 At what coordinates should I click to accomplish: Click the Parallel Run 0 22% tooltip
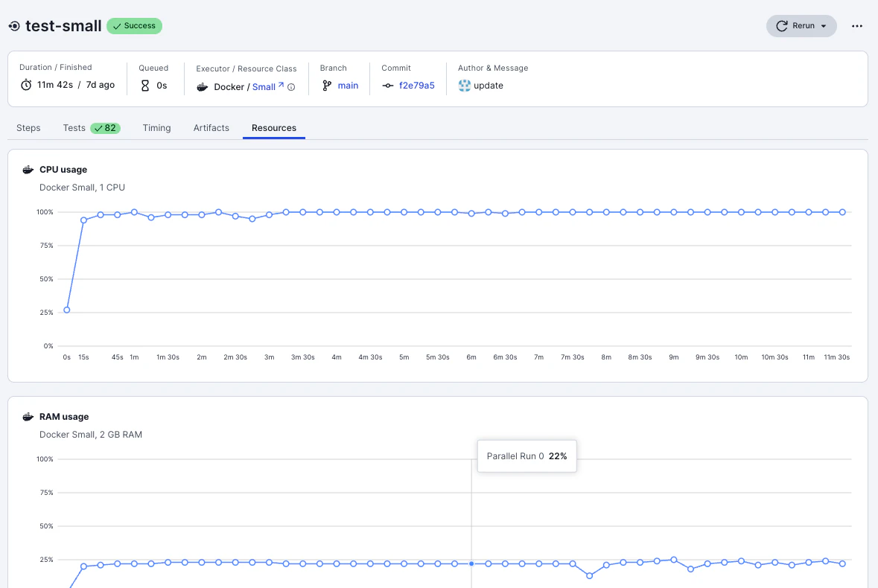527,456
